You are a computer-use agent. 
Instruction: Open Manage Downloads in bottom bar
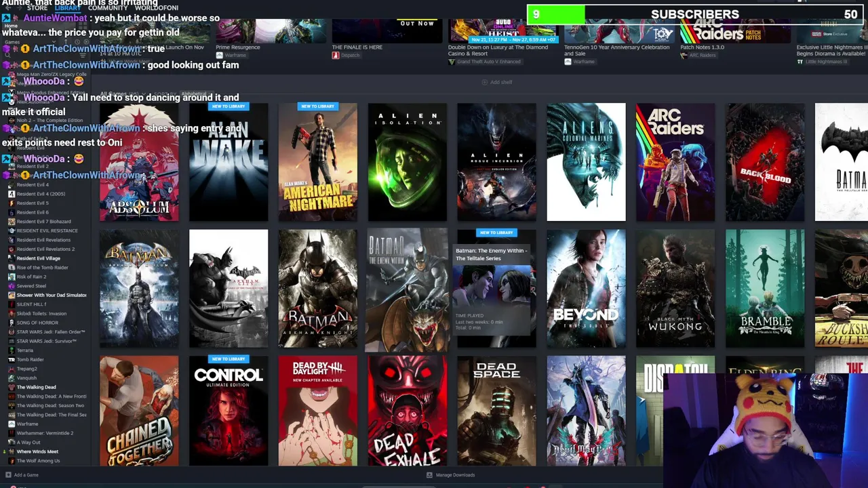click(x=451, y=475)
